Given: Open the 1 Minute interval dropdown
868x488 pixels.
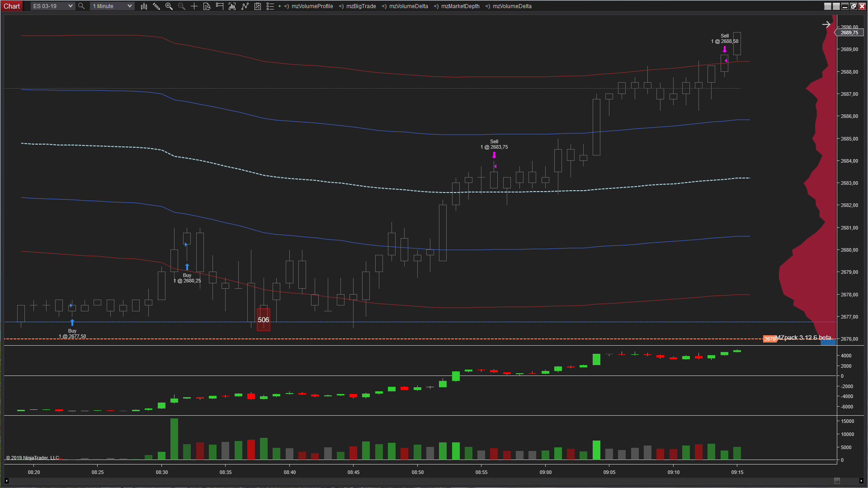Looking at the screenshot, I should tap(112, 6).
